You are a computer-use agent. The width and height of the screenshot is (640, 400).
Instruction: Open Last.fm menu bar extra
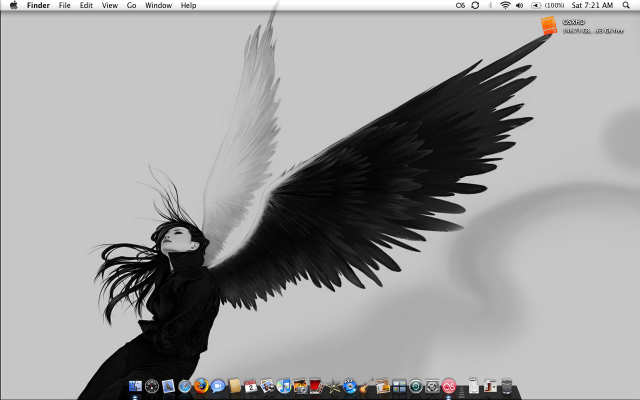(460, 5)
